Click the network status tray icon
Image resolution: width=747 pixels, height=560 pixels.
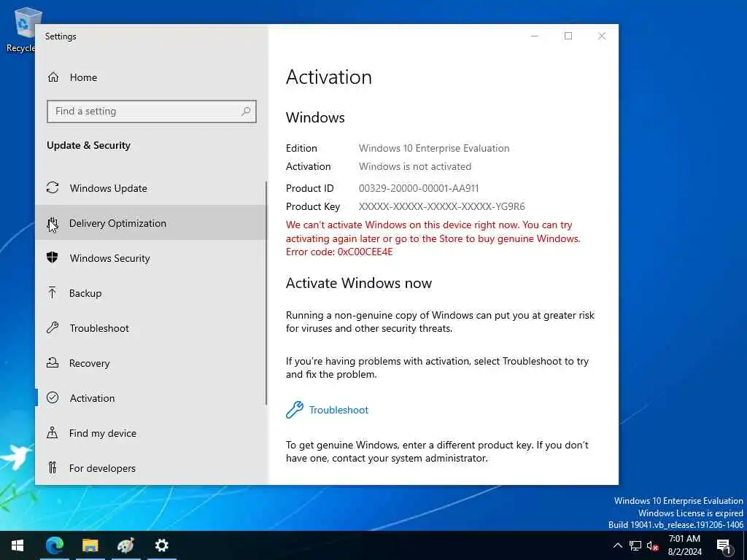coord(635,545)
